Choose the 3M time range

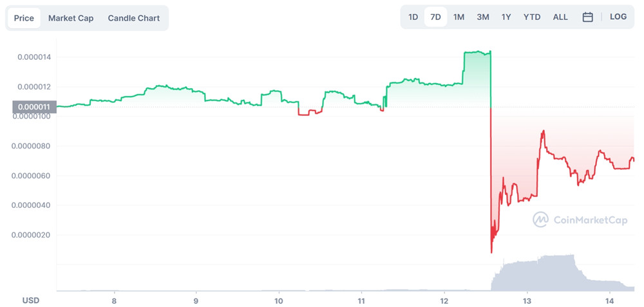[x=483, y=17]
